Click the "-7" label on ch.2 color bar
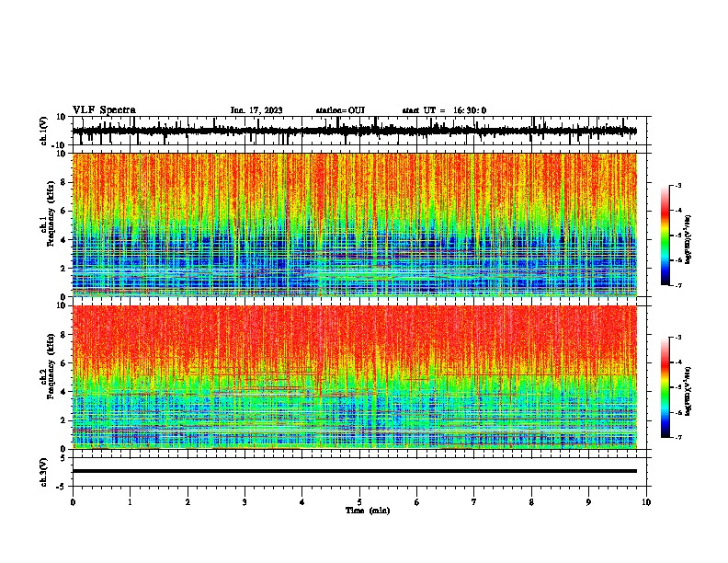The height and width of the screenshot is (563, 728). 677,438
